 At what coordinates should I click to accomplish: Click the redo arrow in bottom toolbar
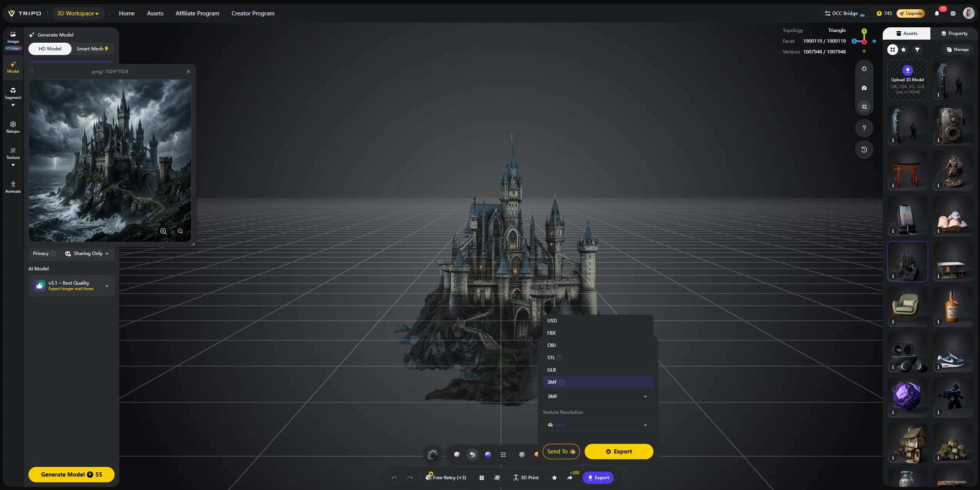point(410,478)
